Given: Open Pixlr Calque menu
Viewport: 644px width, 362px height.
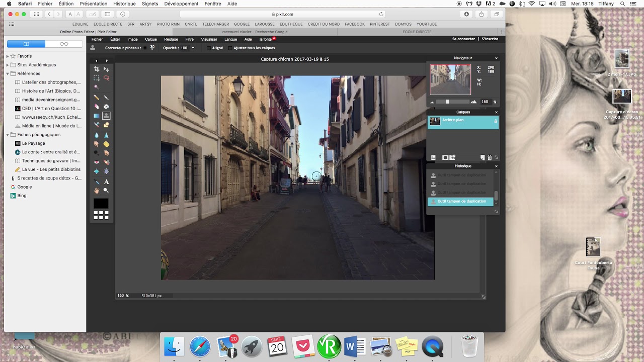Looking at the screenshot, I should point(151,39).
